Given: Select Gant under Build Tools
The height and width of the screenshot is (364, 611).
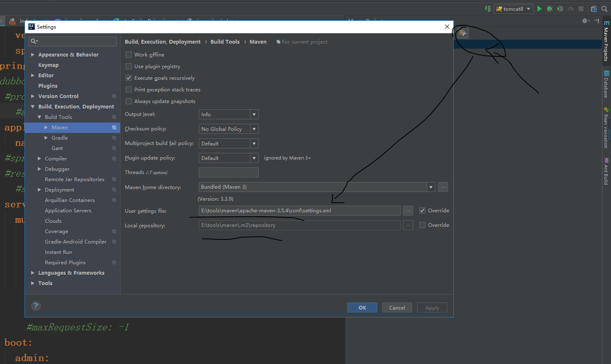Looking at the screenshot, I should pos(57,148).
